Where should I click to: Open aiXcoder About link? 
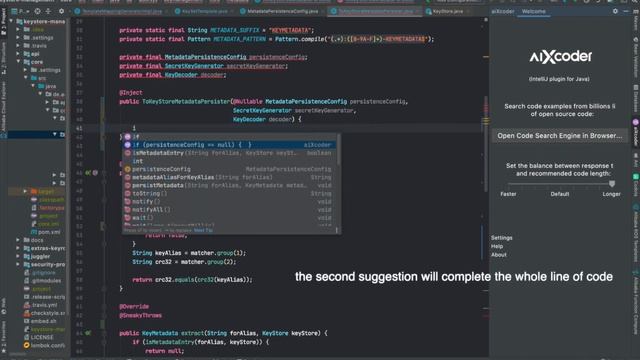click(x=499, y=255)
